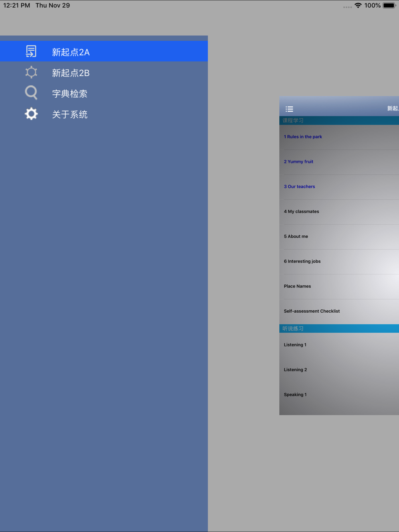Screen dimensions: 399x532
Task: Select 5 About me lesson
Action: point(339,236)
